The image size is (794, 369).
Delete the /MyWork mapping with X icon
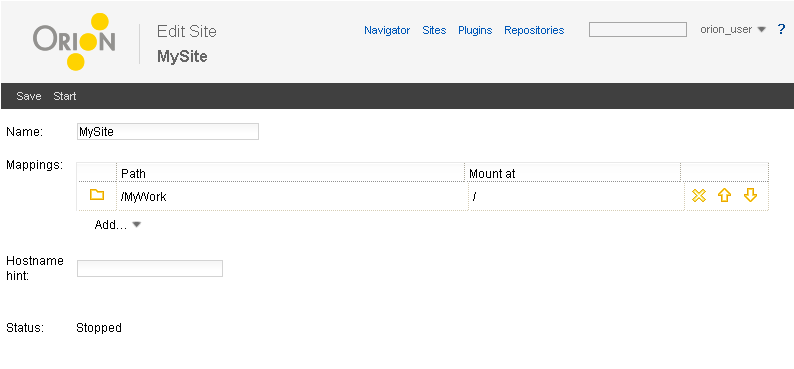pyautogui.click(x=699, y=195)
